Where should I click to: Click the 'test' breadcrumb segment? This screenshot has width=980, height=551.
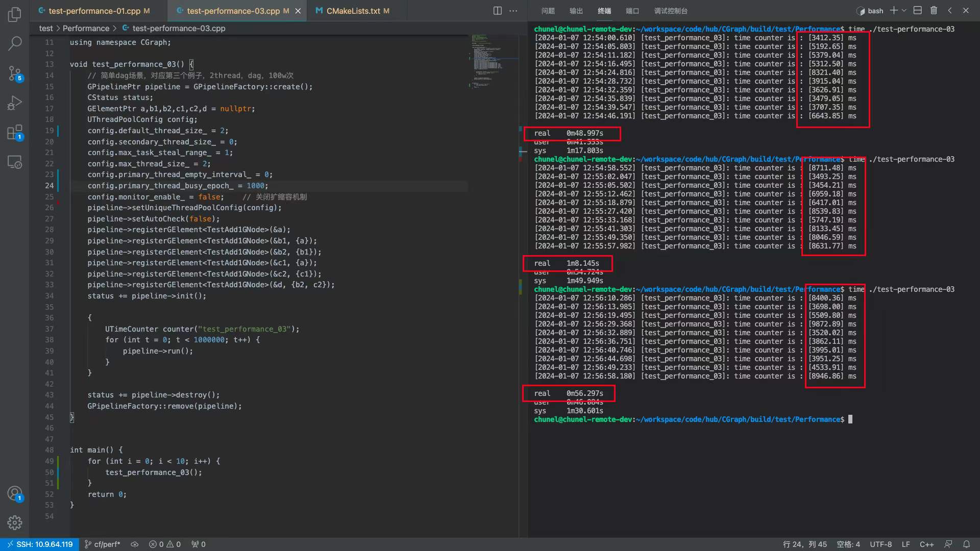pyautogui.click(x=46, y=29)
